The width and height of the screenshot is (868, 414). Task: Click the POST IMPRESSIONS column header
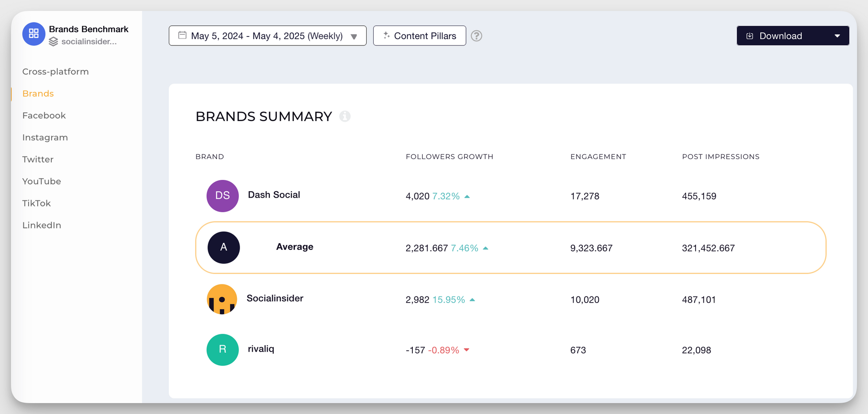[721, 156]
